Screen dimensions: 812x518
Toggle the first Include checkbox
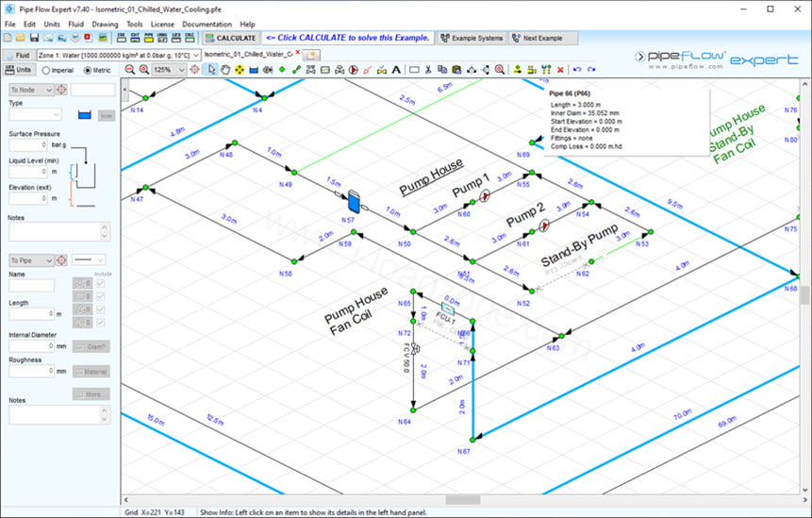coord(101,283)
